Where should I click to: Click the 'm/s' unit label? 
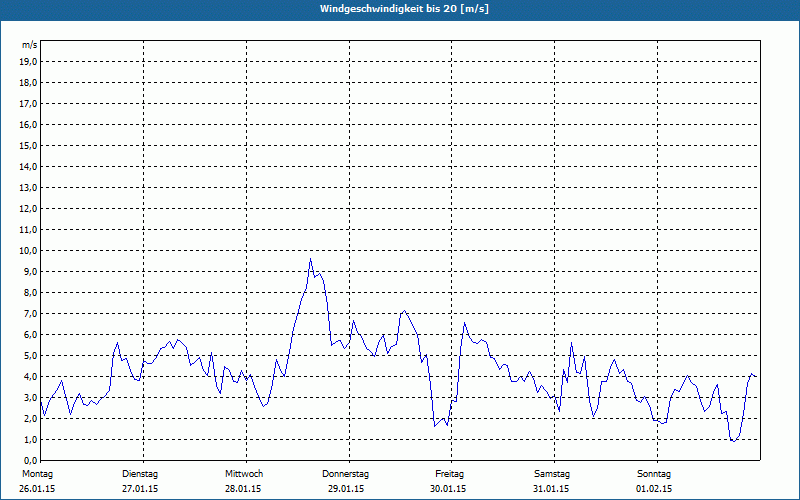pyautogui.click(x=30, y=45)
